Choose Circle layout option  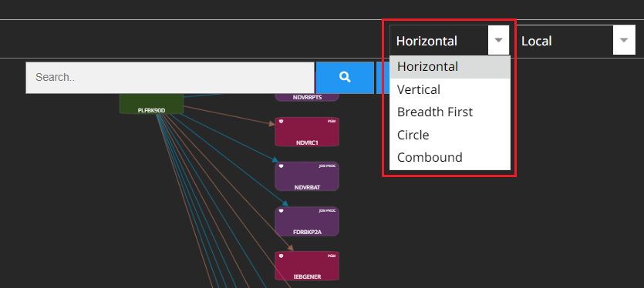pyautogui.click(x=450, y=135)
